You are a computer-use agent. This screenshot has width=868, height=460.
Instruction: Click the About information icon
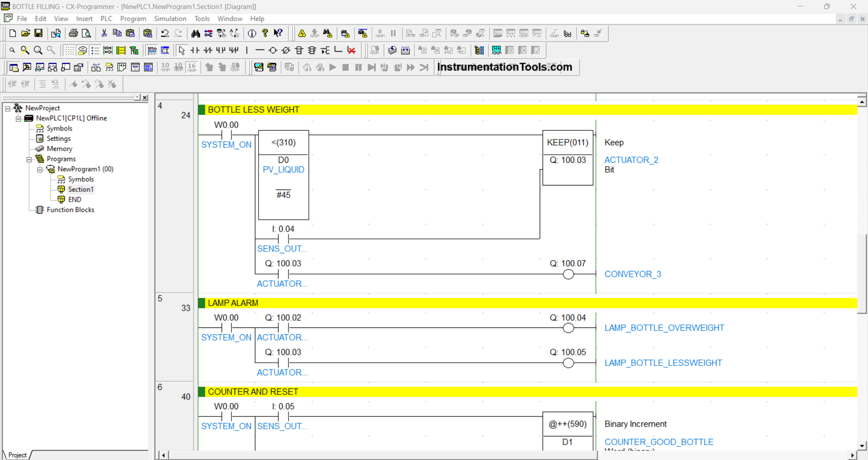252,33
